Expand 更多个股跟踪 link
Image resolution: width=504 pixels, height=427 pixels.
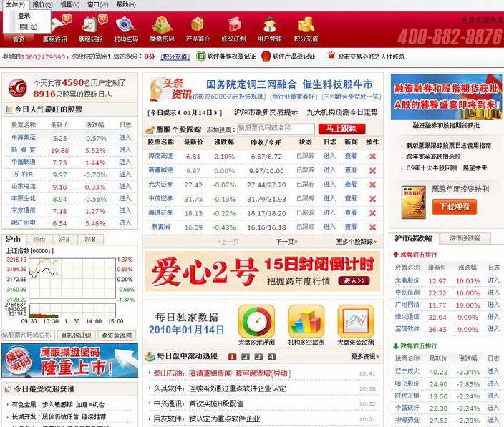click(356, 242)
